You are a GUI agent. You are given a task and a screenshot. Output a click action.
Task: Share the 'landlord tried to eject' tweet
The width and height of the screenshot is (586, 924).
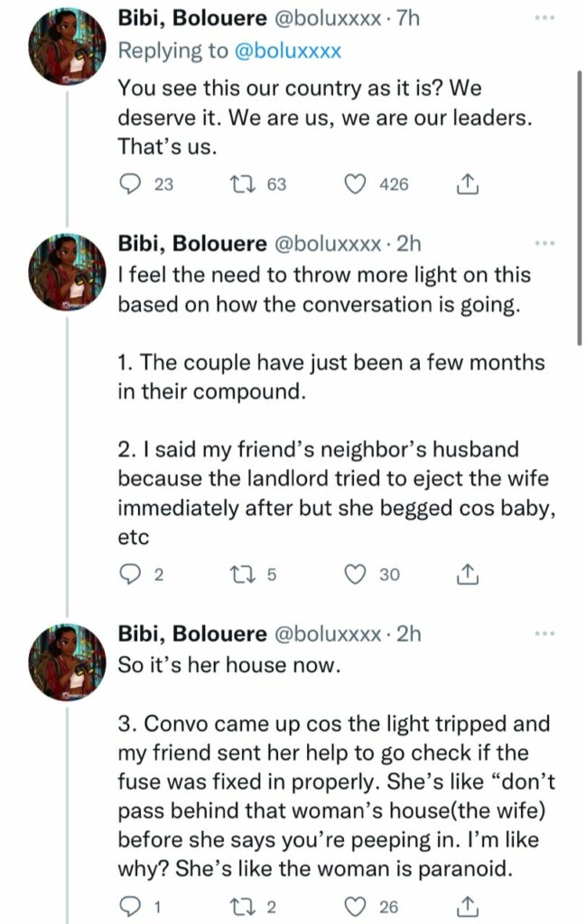pyautogui.click(x=467, y=574)
